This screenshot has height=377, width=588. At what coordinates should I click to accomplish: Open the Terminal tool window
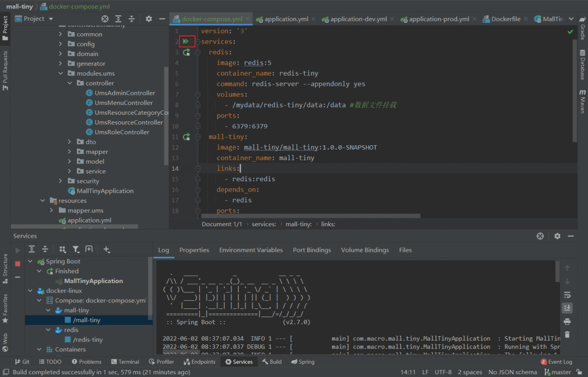[125, 362]
